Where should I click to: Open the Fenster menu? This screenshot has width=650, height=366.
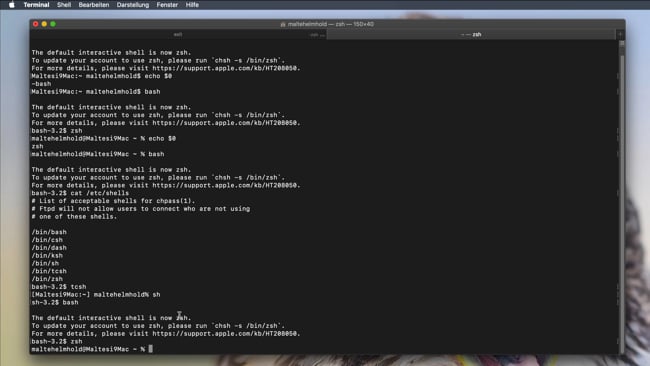point(167,5)
